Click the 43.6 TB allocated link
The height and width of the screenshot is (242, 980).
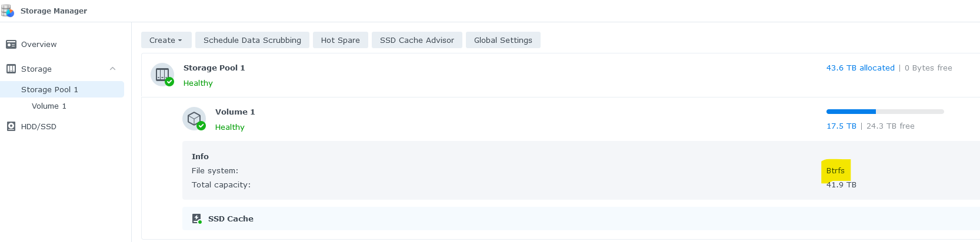(x=860, y=68)
